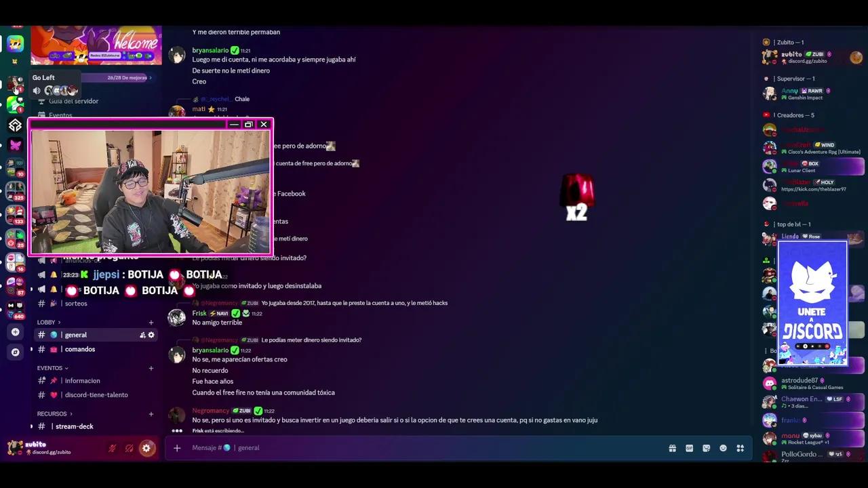The image size is (868, 488).
Task: Select the general text channel
Action: click(x=95, y=335)
